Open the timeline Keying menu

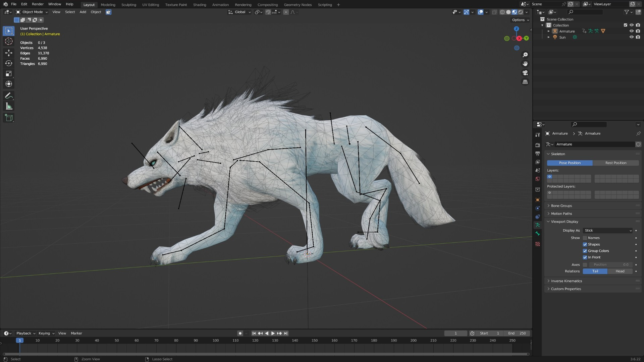pyautogui.click(x=46, y=334)
